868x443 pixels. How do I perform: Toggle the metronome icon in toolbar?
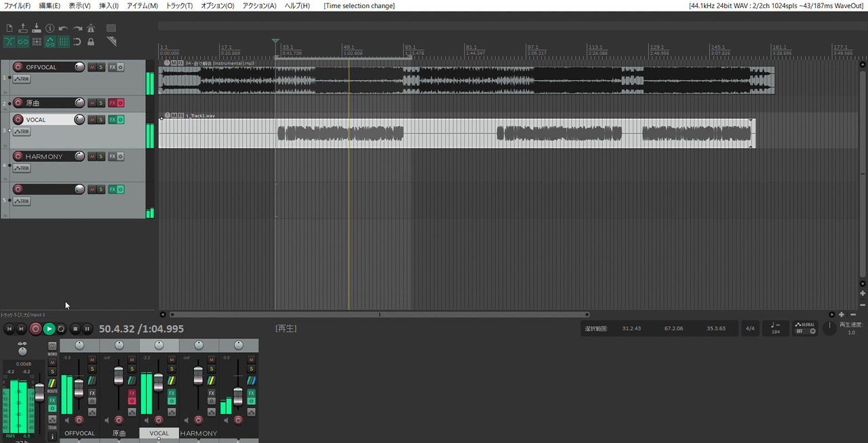91,28
